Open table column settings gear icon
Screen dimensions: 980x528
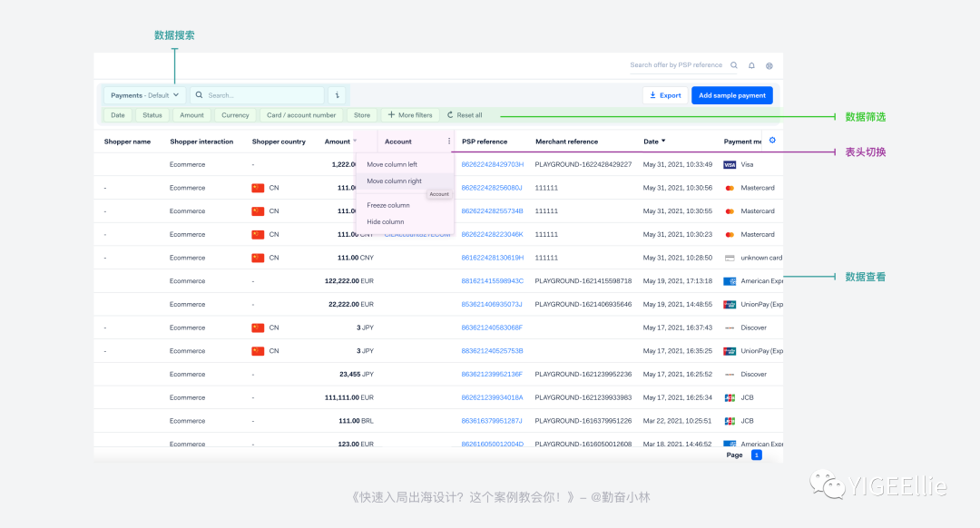click(772, 140)
